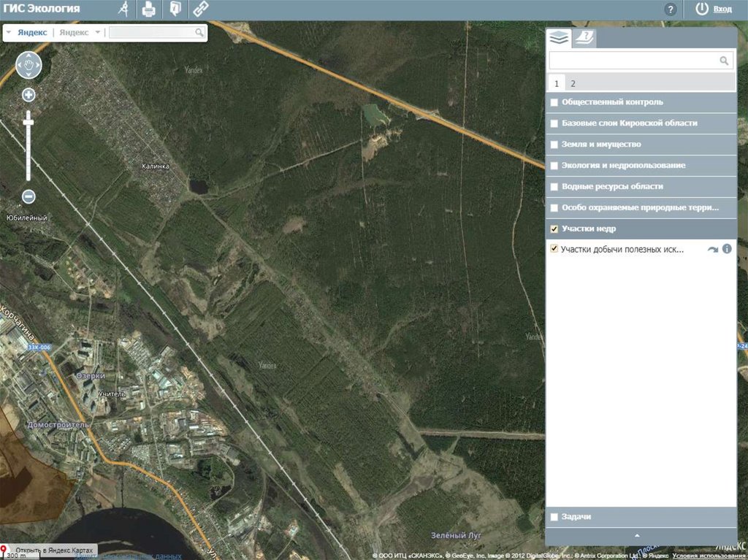748x560 pixels.
Task: Enable the Общественный контроль checkbox
Action: [554, 102]
